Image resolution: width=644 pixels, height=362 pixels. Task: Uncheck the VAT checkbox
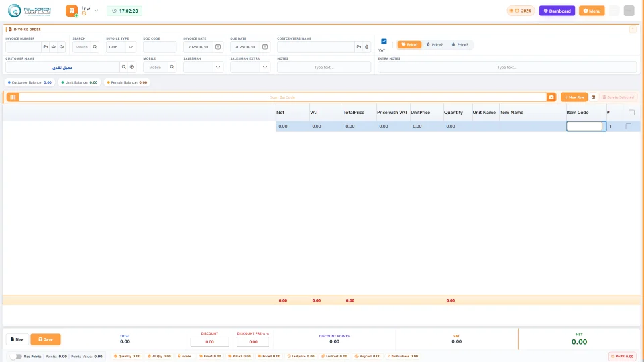(384, 42)
